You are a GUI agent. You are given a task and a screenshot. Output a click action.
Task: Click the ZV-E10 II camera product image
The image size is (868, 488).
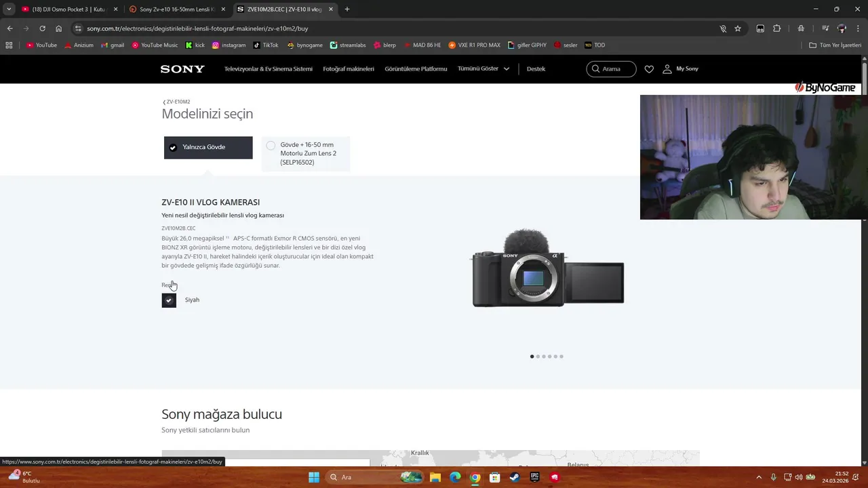[548, 268]
